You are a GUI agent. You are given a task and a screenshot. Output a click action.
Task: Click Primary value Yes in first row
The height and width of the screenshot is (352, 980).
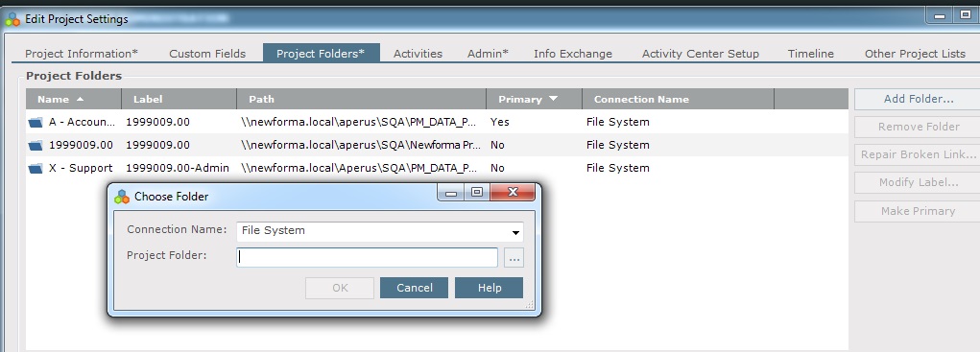(500, 123)
